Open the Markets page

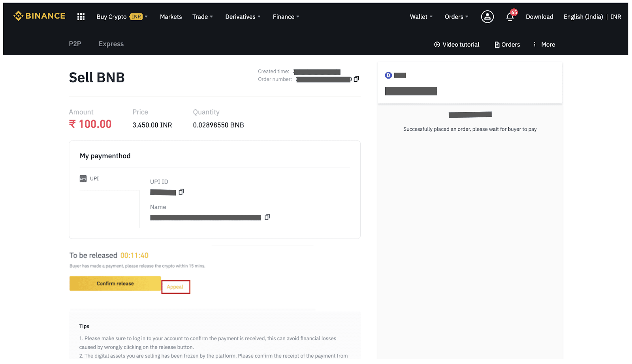pyautogui.click(x=171, y=17)
